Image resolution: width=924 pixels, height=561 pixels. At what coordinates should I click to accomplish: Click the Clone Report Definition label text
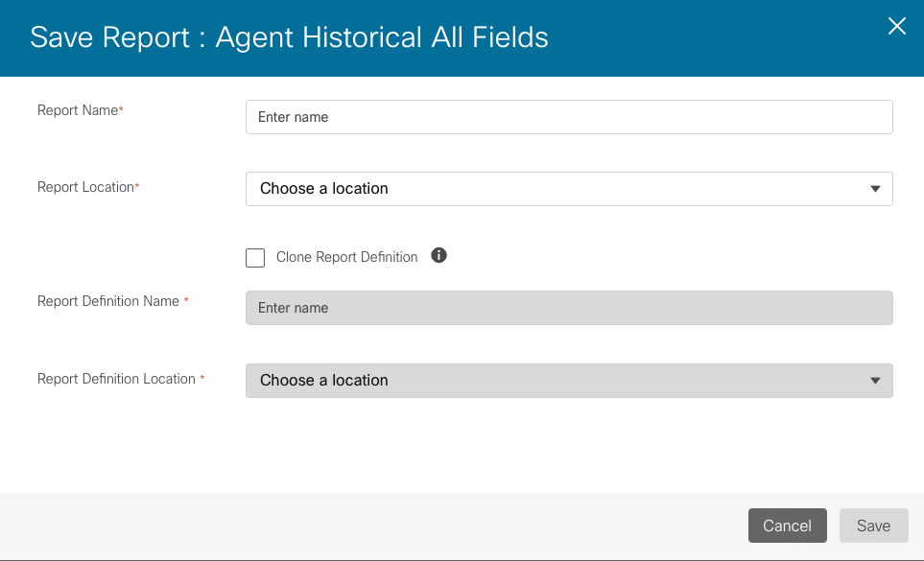point(347,257)
